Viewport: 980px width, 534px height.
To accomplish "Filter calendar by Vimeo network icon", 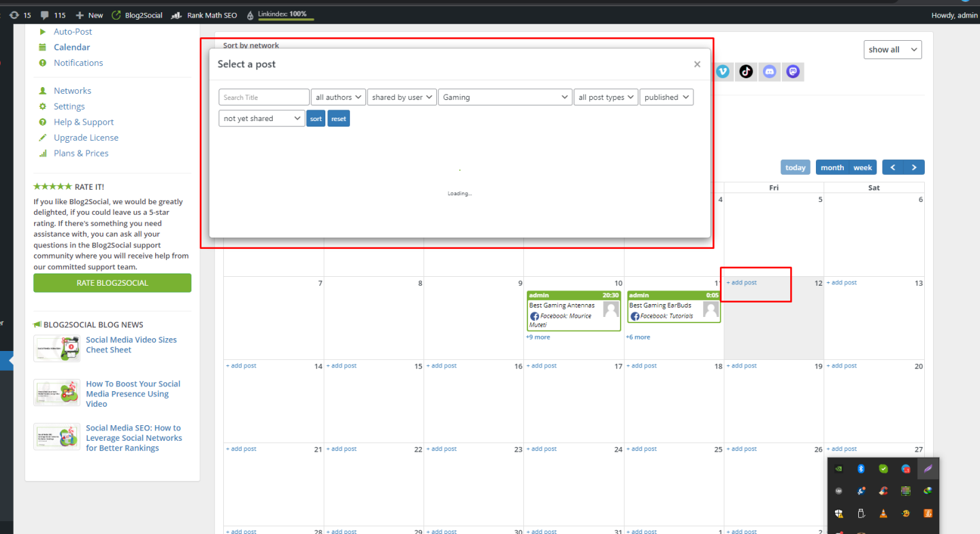I will pyautogui.click(x=723, y=71).
